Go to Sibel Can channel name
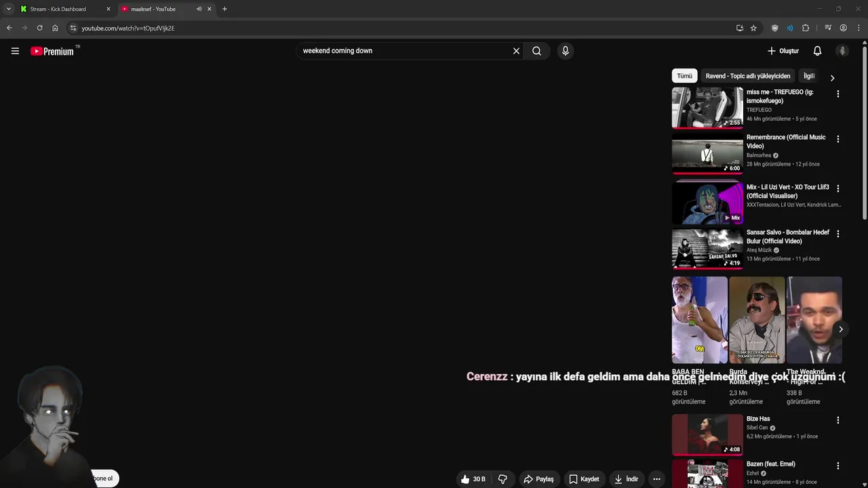This screenshot has height=488, width=868. coord(757,428)
